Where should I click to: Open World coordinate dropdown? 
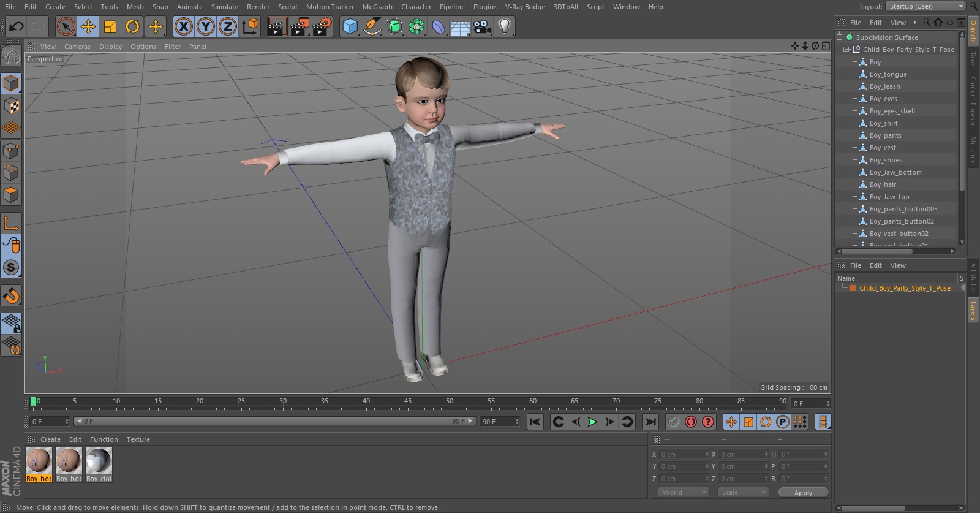684,492
